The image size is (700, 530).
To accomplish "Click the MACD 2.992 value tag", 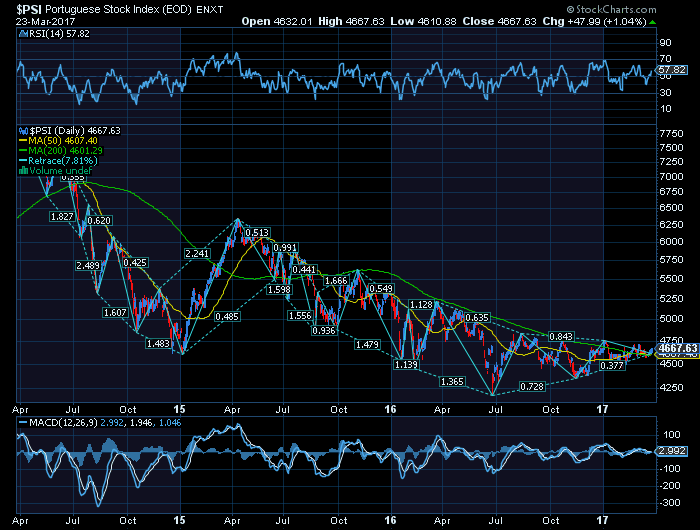I will point(672,451).
